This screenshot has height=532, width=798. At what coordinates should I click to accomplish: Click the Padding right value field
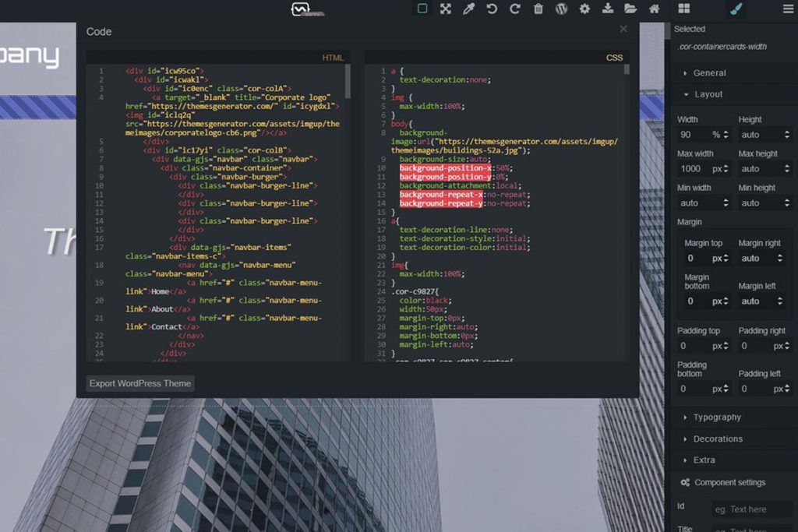(754, 346)
